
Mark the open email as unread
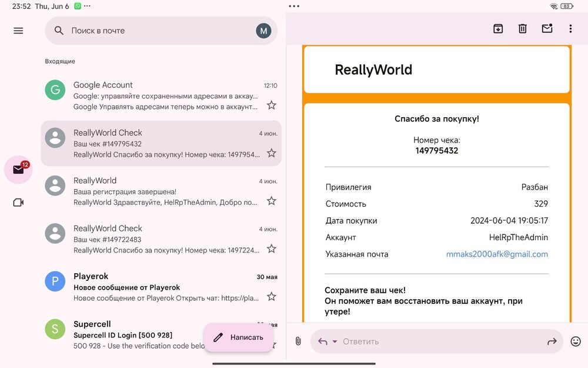547,28
